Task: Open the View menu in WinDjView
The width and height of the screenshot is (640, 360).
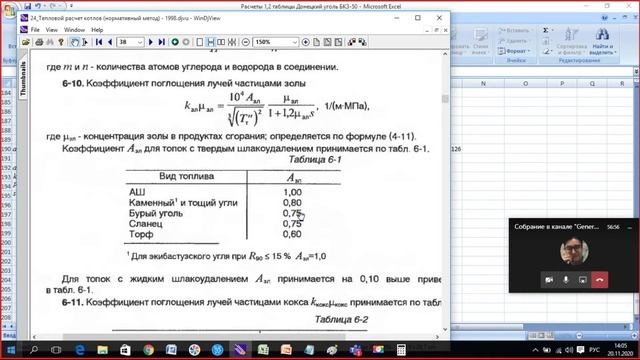Action: [51, 30]
